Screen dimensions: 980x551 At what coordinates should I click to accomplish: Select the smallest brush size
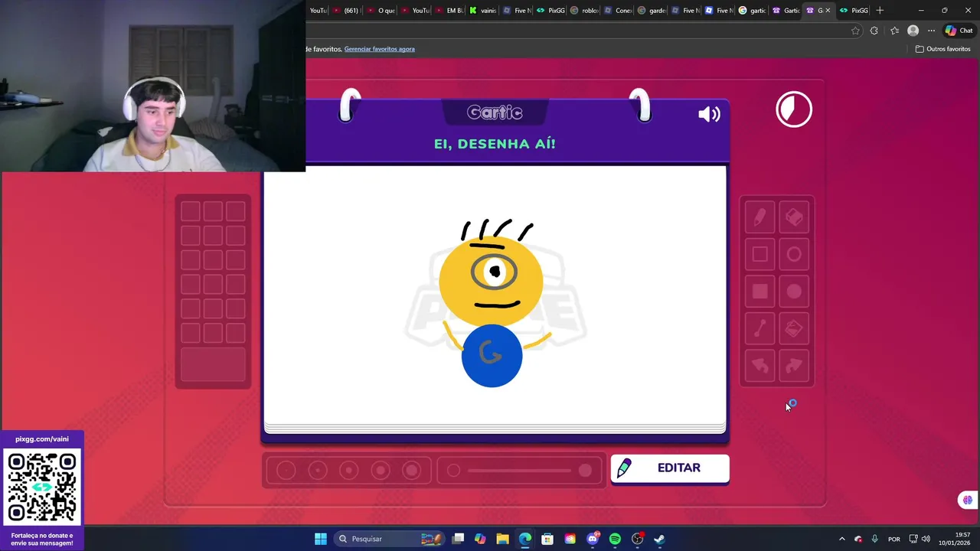tap(286, 471)
